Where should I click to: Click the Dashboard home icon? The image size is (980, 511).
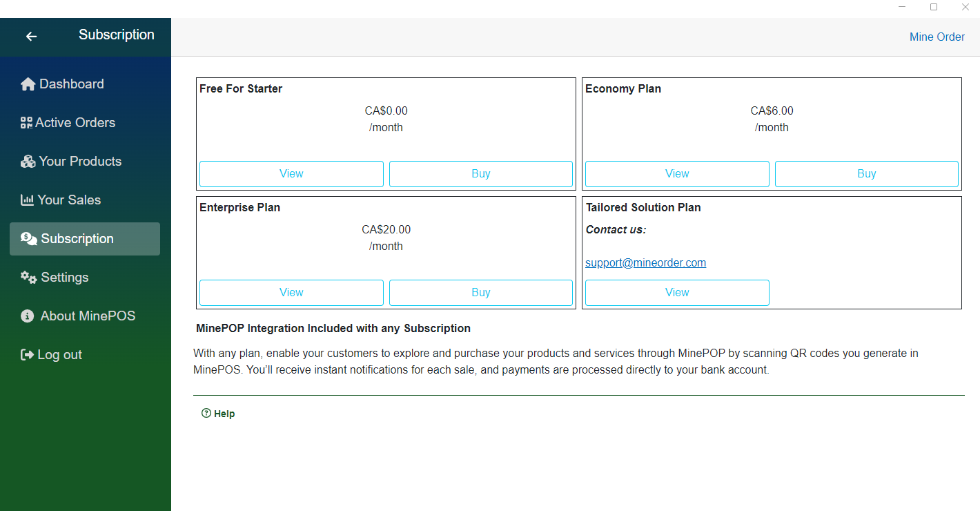tap(28, 84)
